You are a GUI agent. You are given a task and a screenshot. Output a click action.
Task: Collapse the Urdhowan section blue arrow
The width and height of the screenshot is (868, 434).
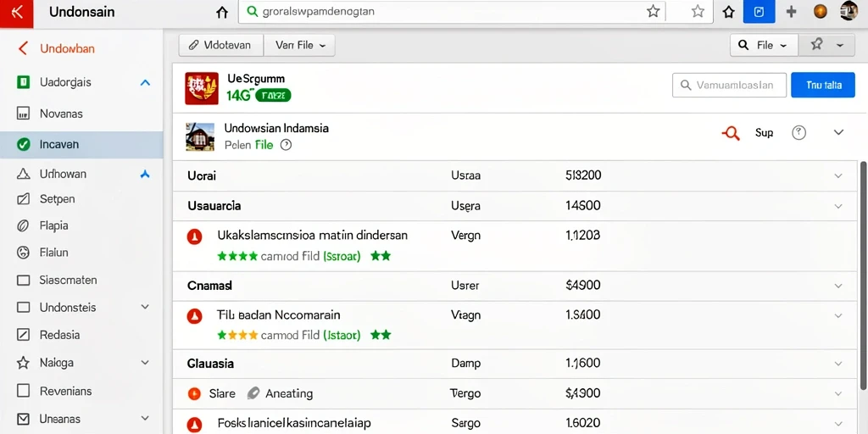point(145,175)
